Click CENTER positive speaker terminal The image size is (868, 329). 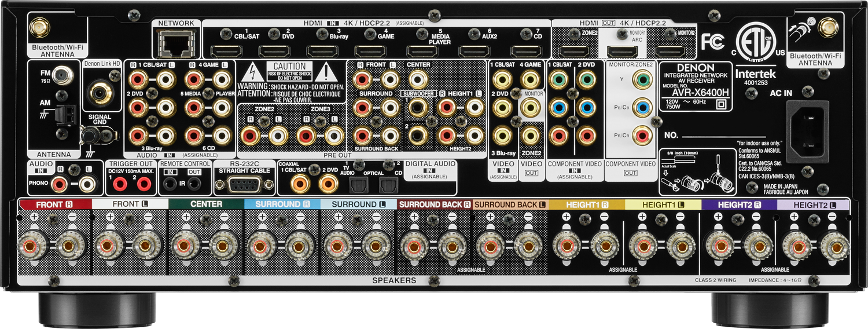point(185,246)
